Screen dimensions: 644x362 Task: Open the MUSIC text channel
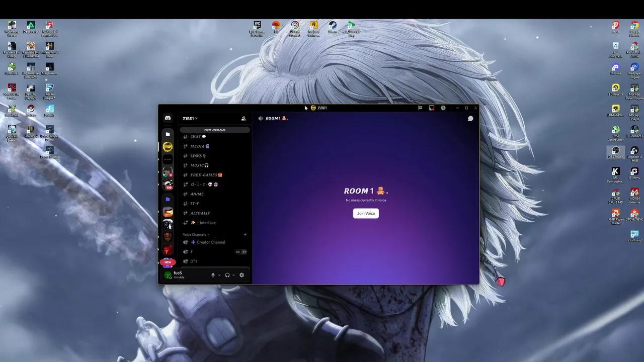(x=215, y=165)
